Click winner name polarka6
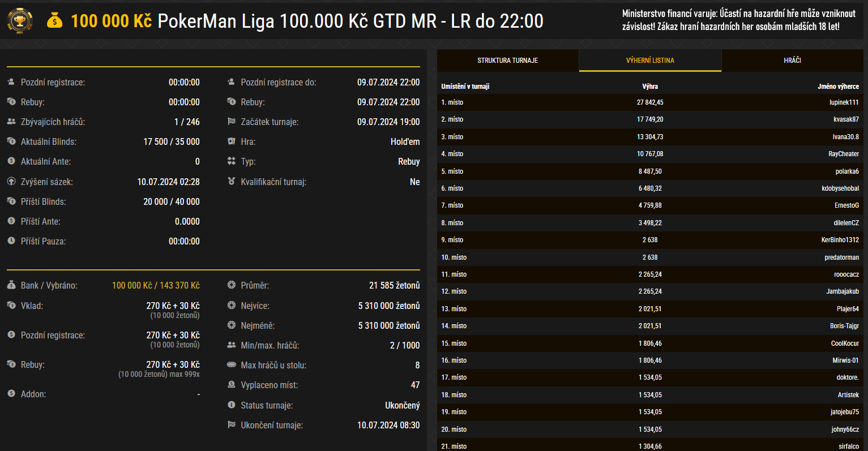The height and width of the screenshot is (451, 868). [x=847, y=171]
